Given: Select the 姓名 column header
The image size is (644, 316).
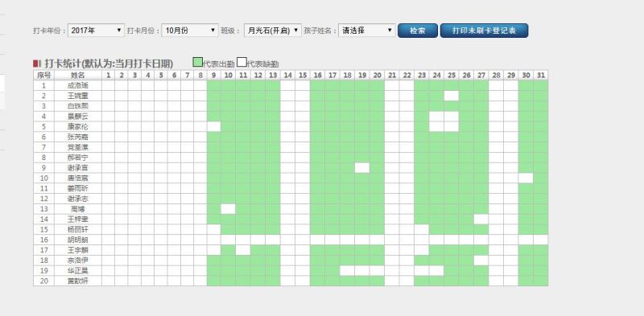Looking at the screenshot, I should pyautogui.click(x=77, y=75).
